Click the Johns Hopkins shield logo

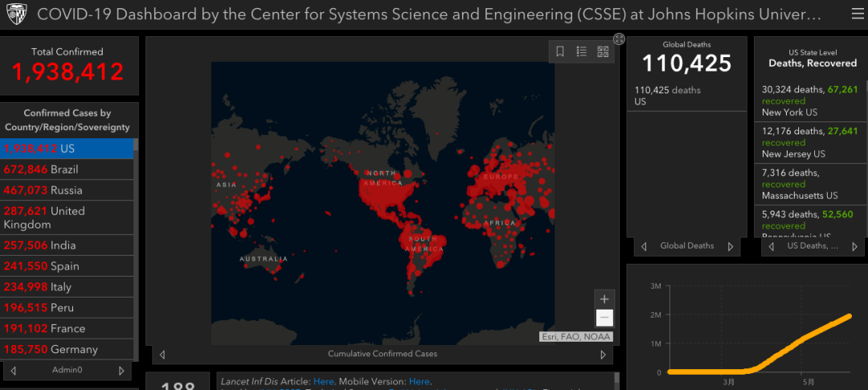pyautogui.click(x=15, y=14)
